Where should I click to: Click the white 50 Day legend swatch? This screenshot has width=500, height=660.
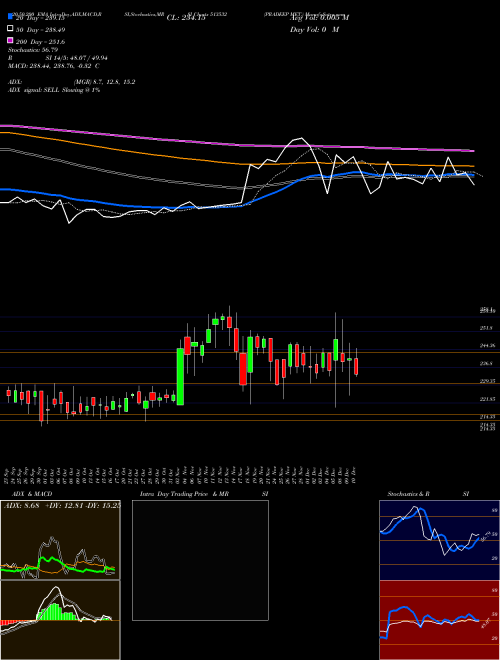click(10, 29)
